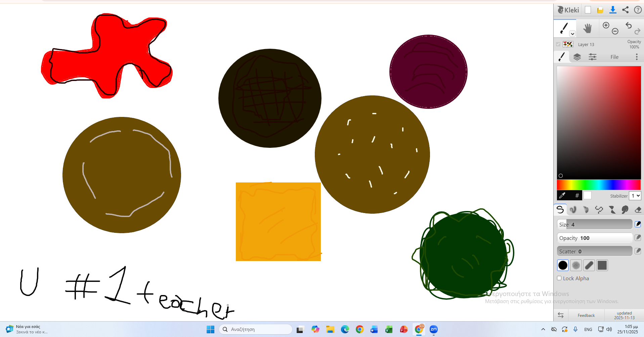This screenshot has width=644, height=337.
Task: Enable the Lock Alpha checkbox
Action: pyautogui.click(x=559, y=278)
